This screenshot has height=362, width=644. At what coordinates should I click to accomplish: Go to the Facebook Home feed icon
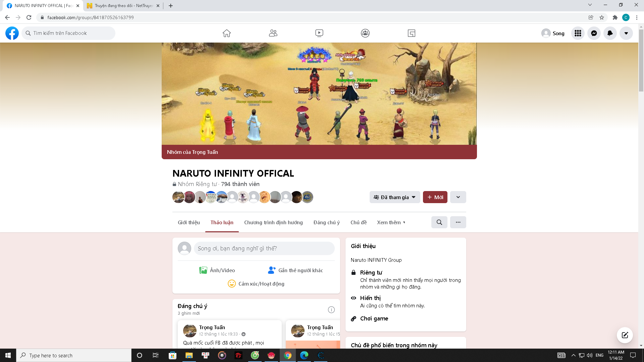227,33
